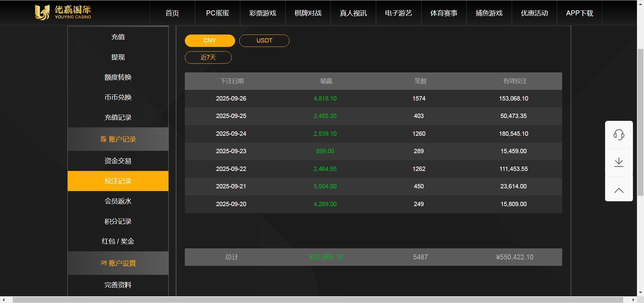Click the scrollbar right arrow

coord(633,300)
